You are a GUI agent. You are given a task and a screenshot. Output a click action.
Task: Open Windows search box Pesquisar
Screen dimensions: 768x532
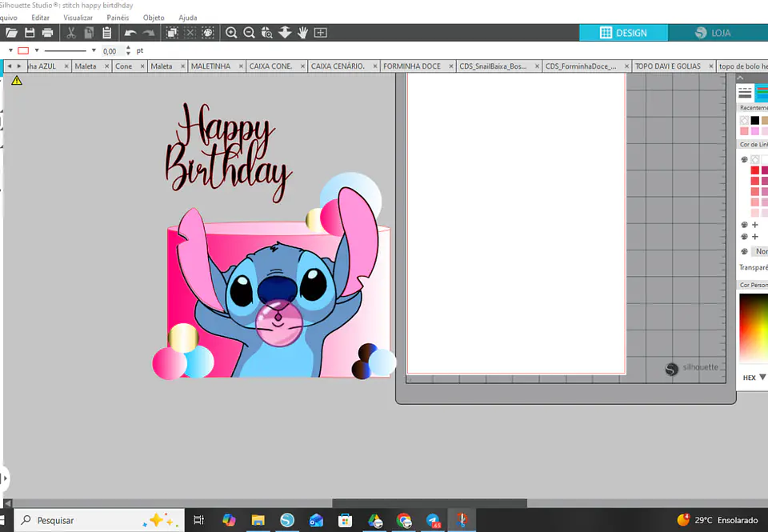(x=99, y=520)
